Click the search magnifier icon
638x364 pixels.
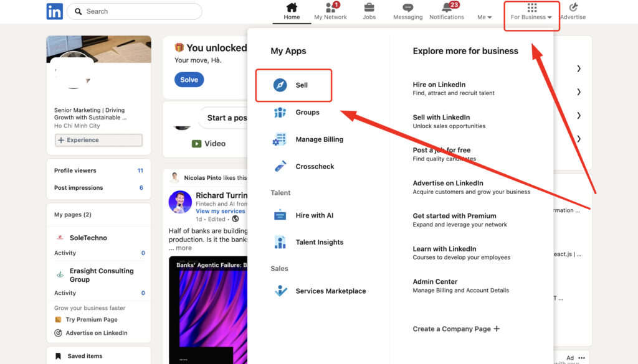pyautogui.click(x=78, y=11)
